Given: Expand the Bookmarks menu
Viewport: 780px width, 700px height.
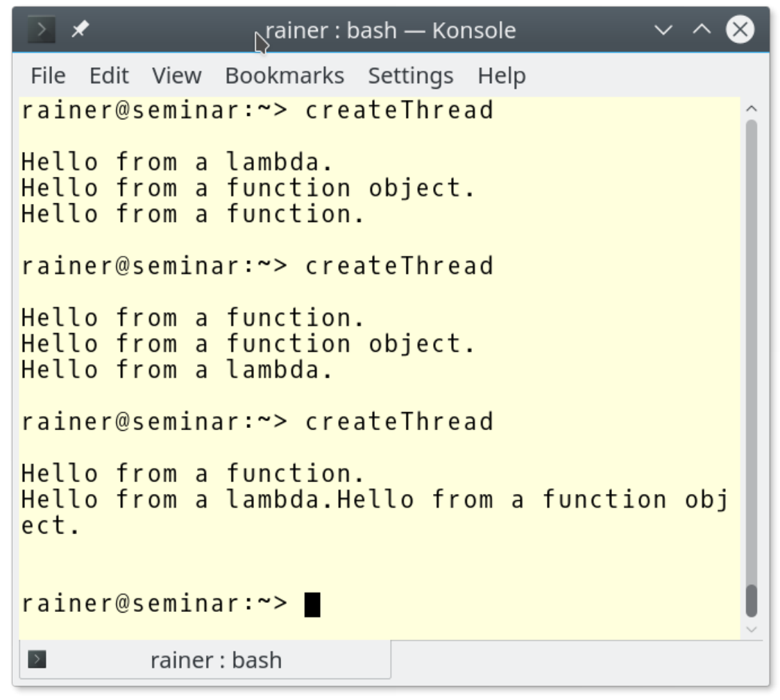Looking at the screenshot, I should pyautogui.click(x=285, y=76).
